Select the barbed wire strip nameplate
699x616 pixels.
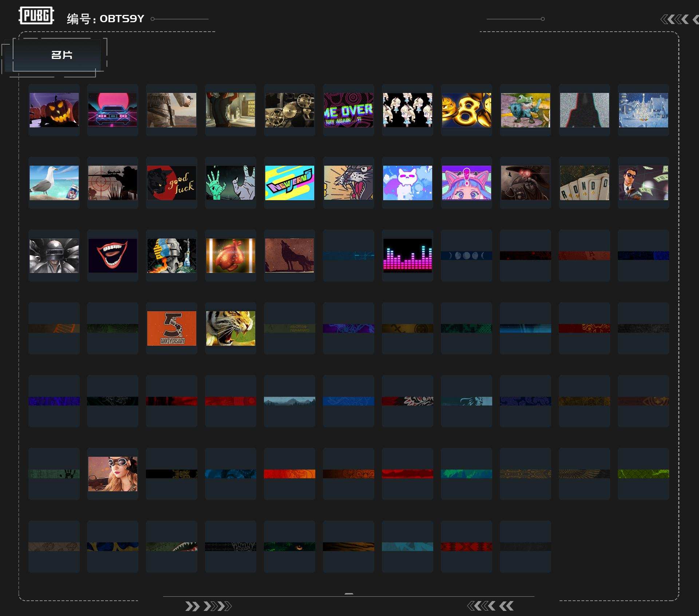point(230,547)
